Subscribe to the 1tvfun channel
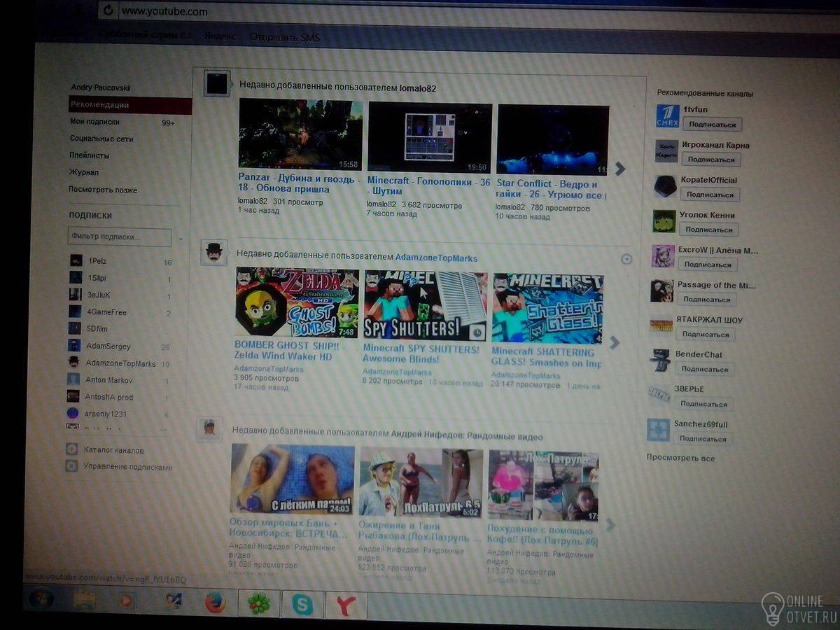Viewport: 840px width, 630px height. click(712, 125)
